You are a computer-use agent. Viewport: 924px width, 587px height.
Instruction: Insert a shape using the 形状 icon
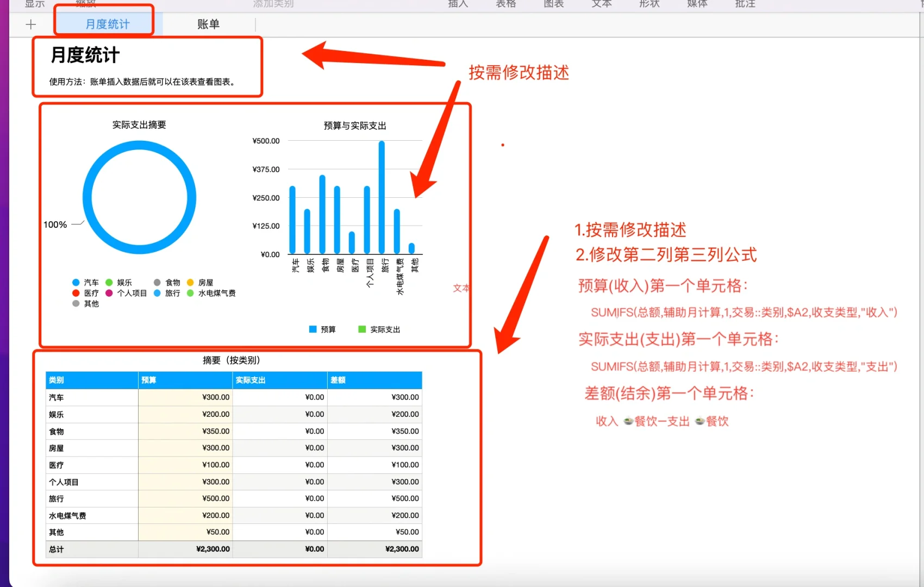point(649,4)
